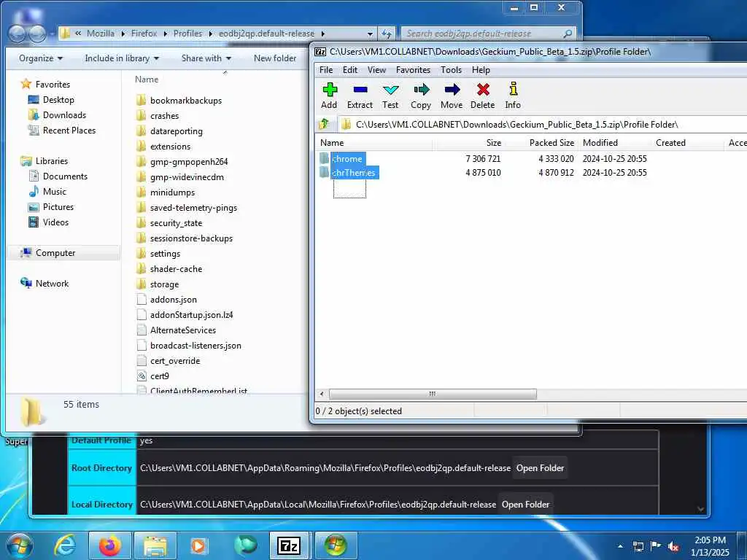Click the 7-Zip Move toolbar icon

pos(451,96)
